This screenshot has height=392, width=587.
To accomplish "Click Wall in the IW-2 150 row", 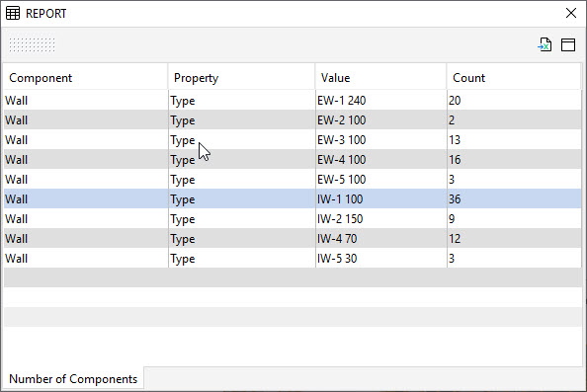I will pos(16,219).
